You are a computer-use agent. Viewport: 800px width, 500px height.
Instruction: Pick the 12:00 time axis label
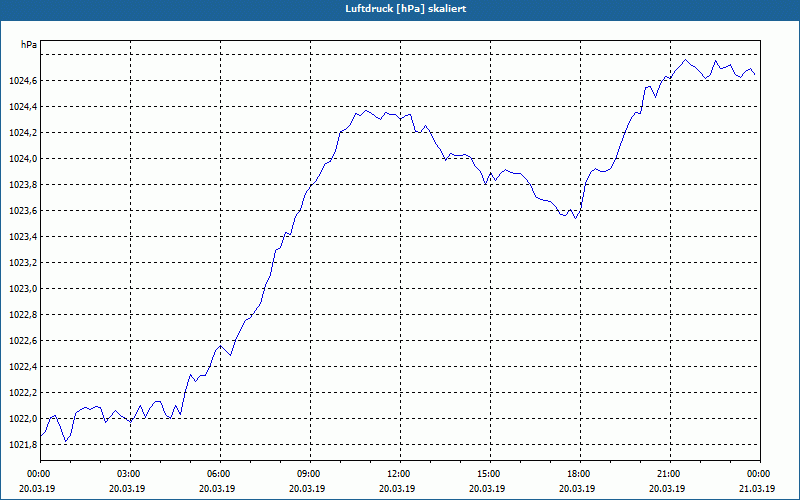(x=400, y=474)
